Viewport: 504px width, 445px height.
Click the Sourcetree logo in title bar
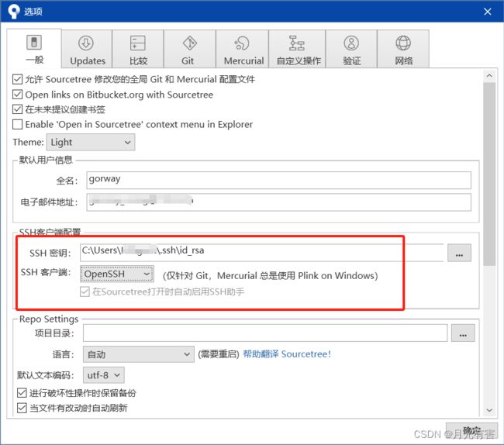point(13,12)
